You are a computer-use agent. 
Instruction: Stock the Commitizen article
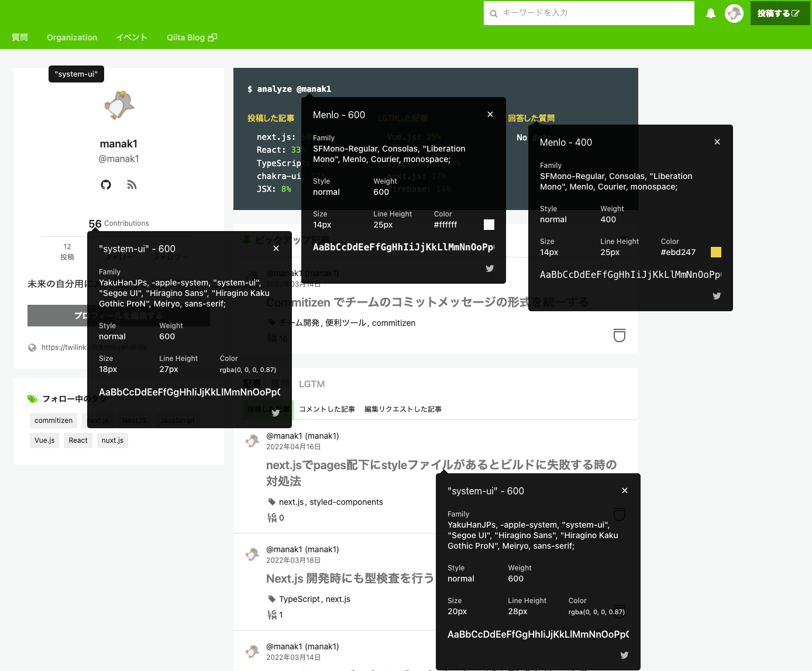point(620,335)
